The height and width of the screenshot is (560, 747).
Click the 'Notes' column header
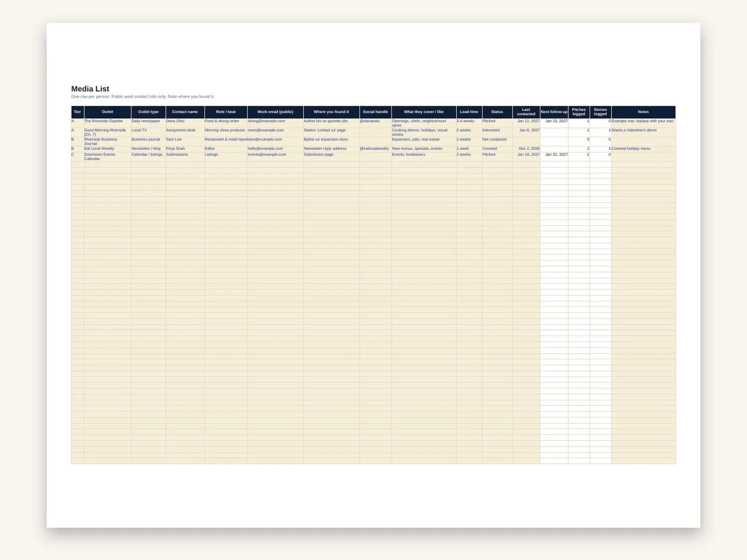point(643,112)
